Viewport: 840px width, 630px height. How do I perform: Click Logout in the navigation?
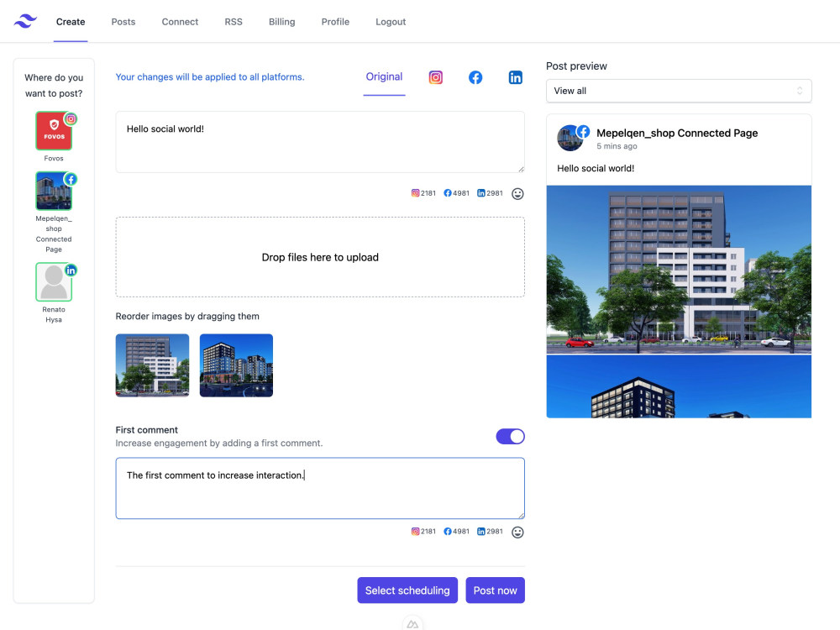tap(391, 22)
